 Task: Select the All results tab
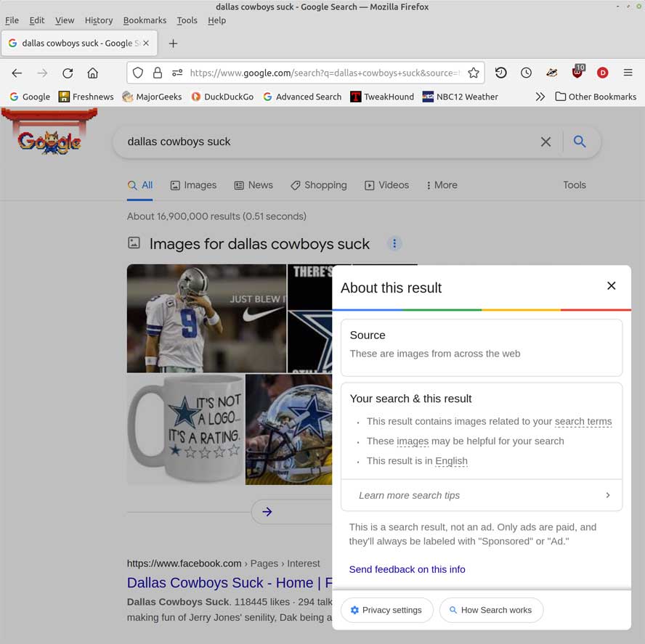(140, 185)
